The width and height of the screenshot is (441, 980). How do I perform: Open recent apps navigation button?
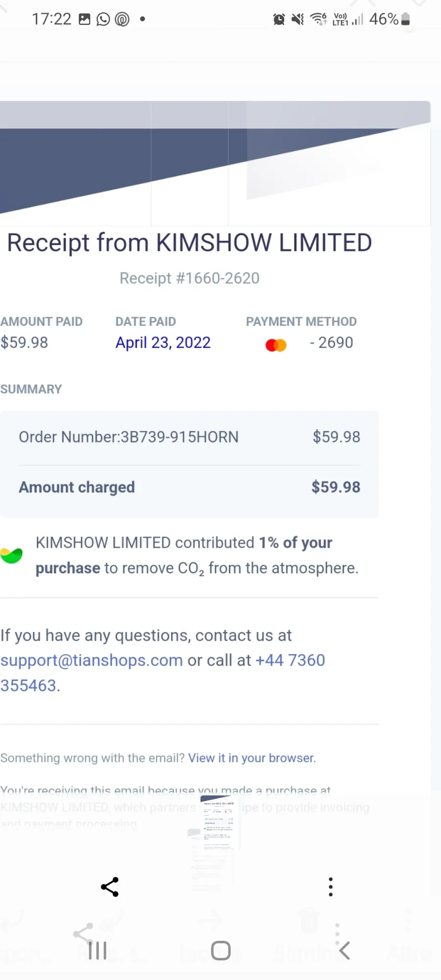(x=98, y=951)
